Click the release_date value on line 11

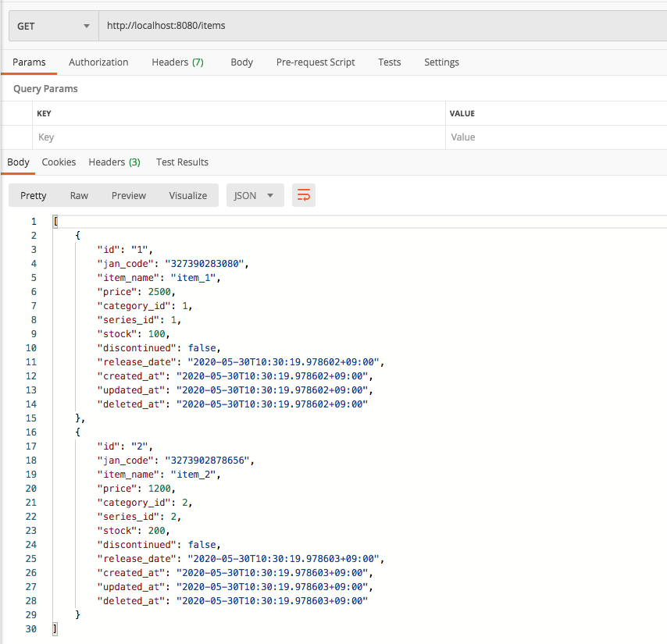tap(284, 361)
